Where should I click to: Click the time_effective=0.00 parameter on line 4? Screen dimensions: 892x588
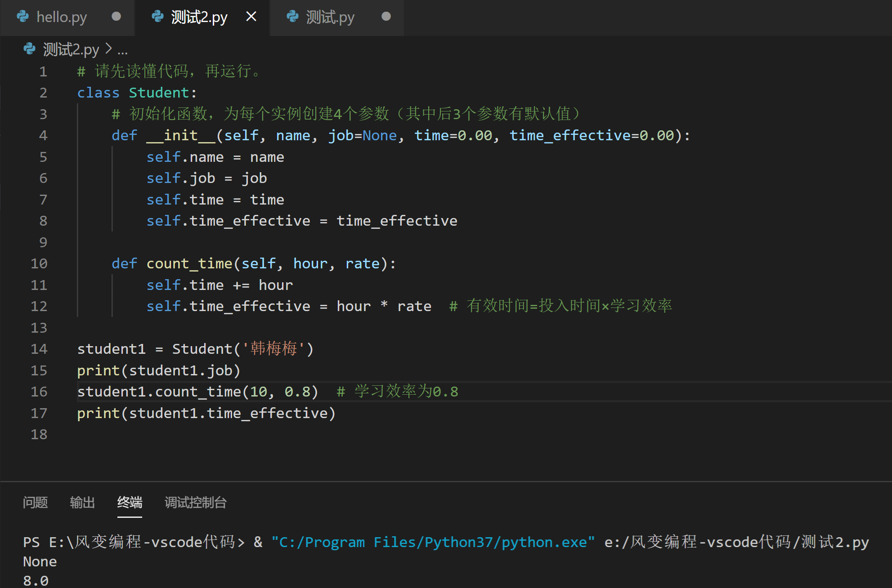(592, 135)
